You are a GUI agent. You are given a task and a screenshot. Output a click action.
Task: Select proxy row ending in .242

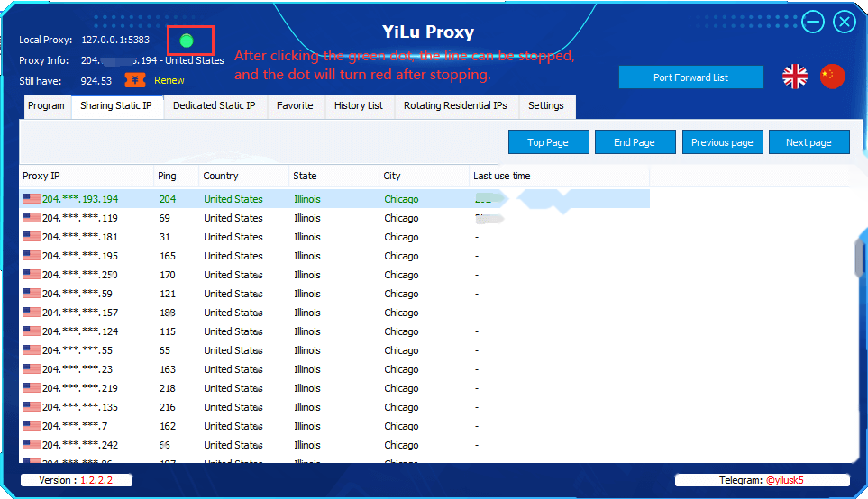[334, 445]
